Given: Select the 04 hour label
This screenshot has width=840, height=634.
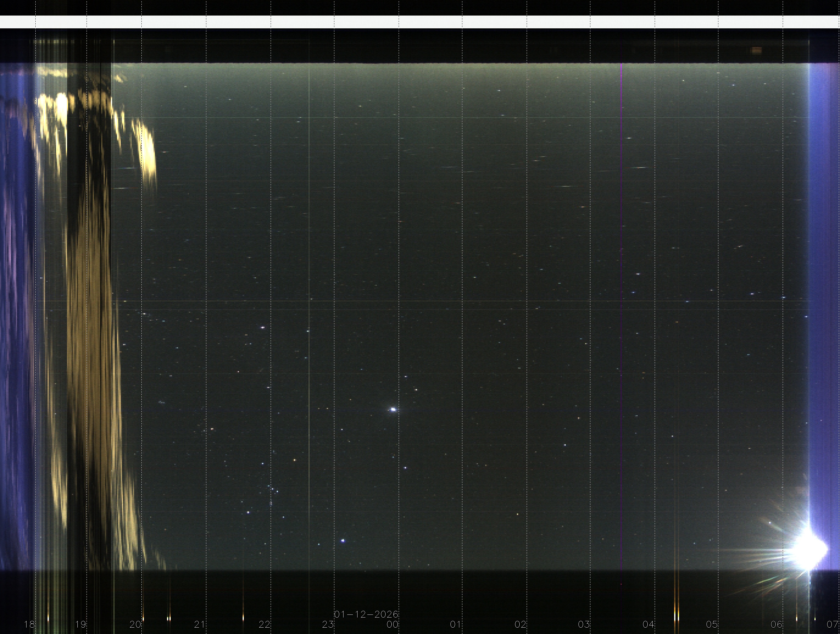Looking at the screenshot, I should (x=648, y=624).
